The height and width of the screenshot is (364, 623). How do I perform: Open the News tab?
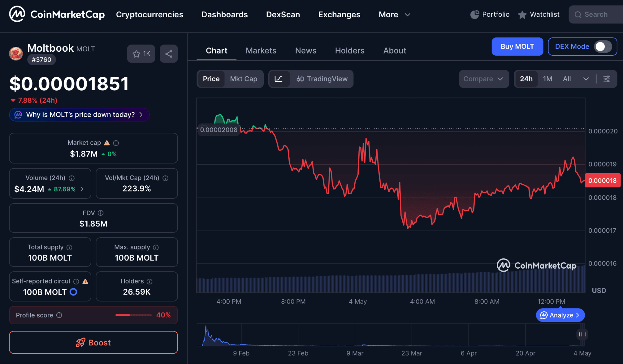[x=306, y=51]
